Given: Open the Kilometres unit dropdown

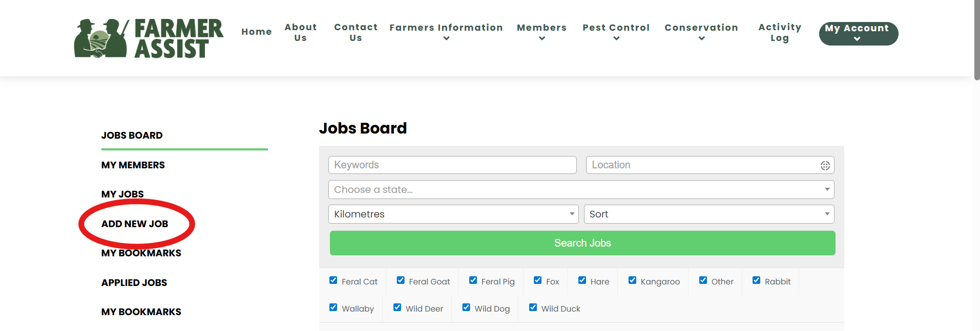Looking at the screenshot, I should click(453, 214).
